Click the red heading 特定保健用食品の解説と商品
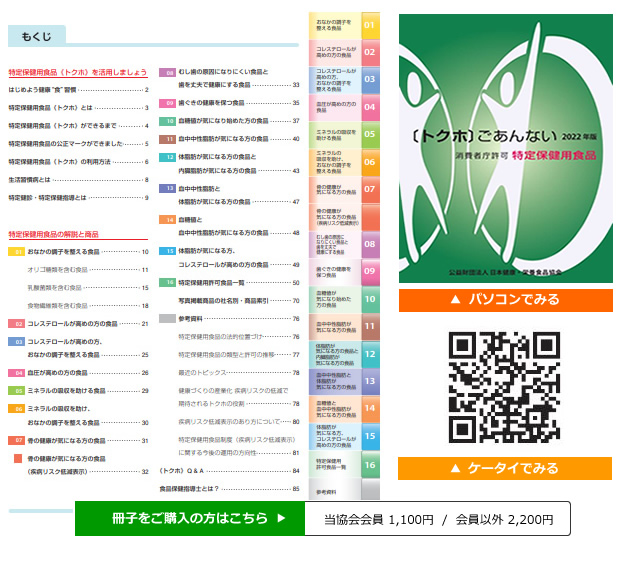 (53, 234)
